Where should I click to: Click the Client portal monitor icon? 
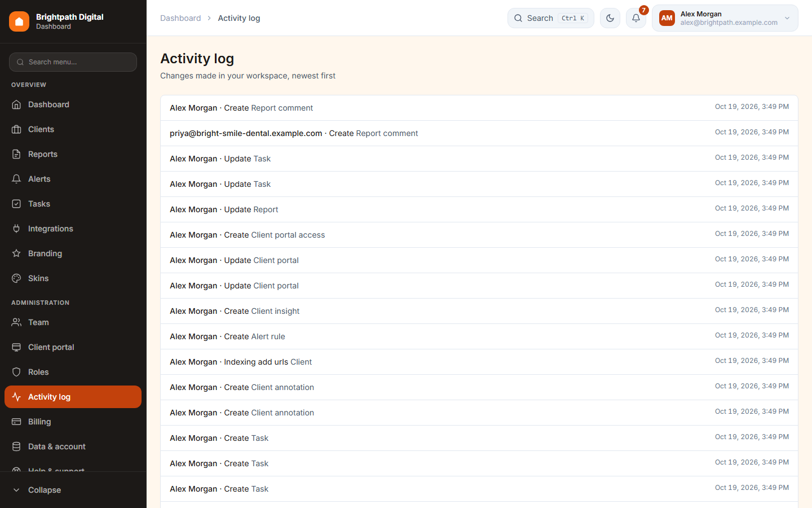click(x=16, y=347)
